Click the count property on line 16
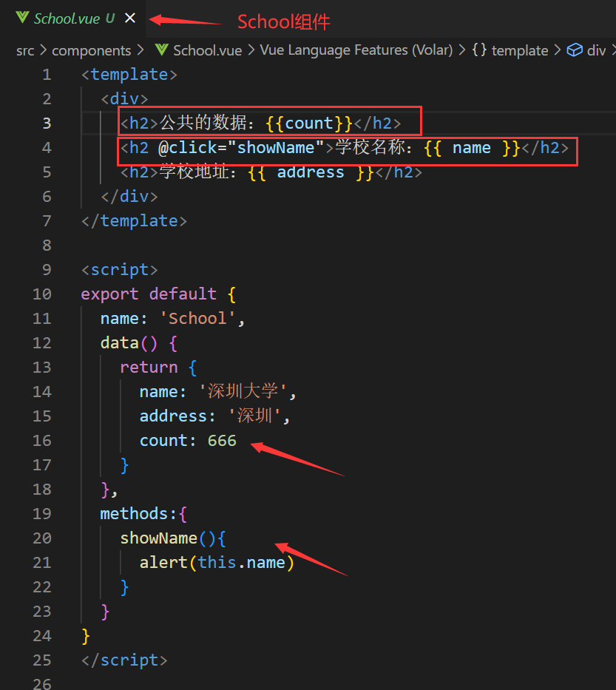The image size is (616, 690). [163, 441]
